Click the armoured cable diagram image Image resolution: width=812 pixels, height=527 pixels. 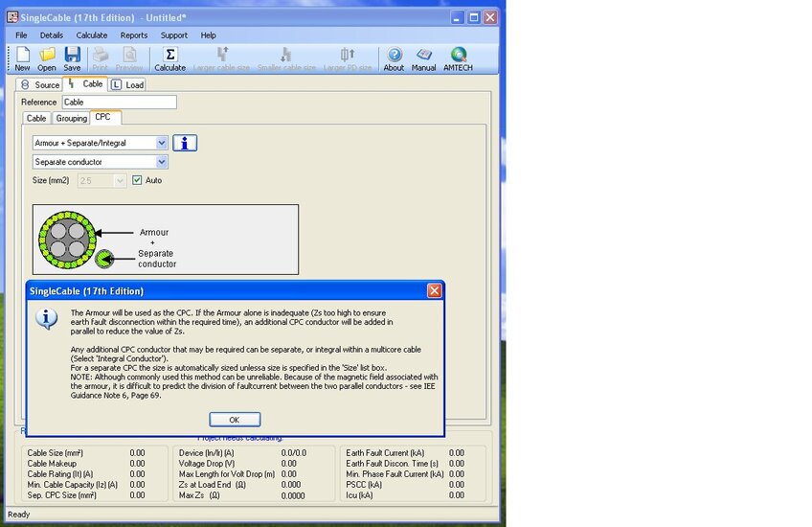click(x=166, y=240)
